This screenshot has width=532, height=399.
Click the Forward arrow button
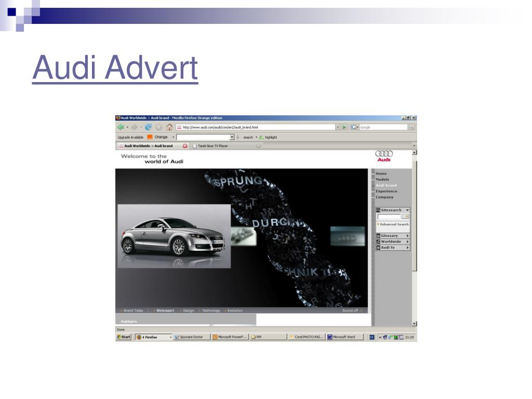(x=134, y=127)
